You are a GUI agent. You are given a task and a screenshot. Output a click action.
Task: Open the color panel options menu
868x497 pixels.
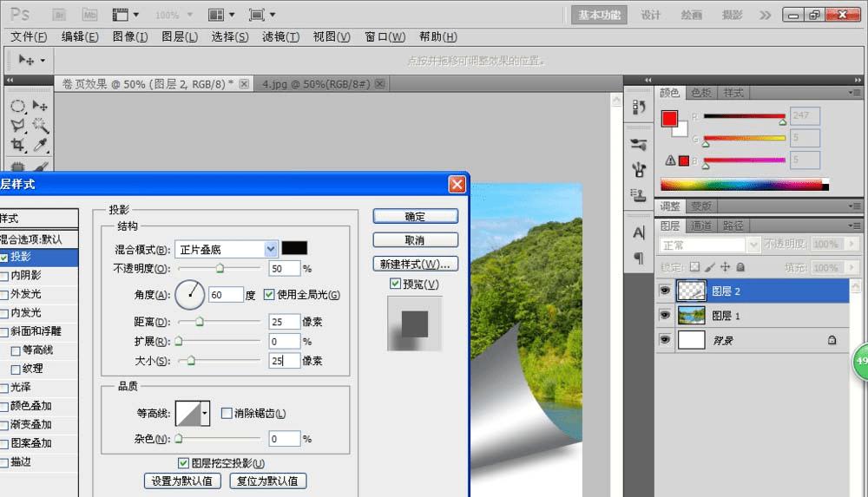[x=856, y=93]
